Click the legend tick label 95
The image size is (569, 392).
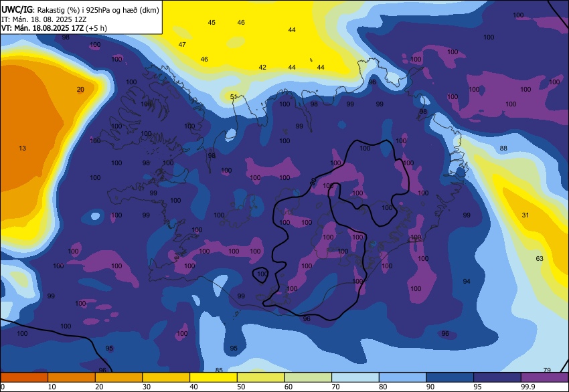click(x=477, y=387)
